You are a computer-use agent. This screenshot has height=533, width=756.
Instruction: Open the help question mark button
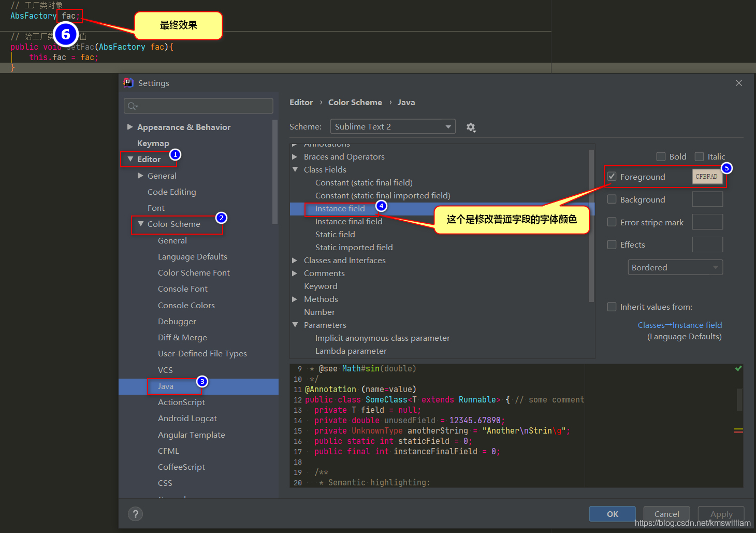135,514
